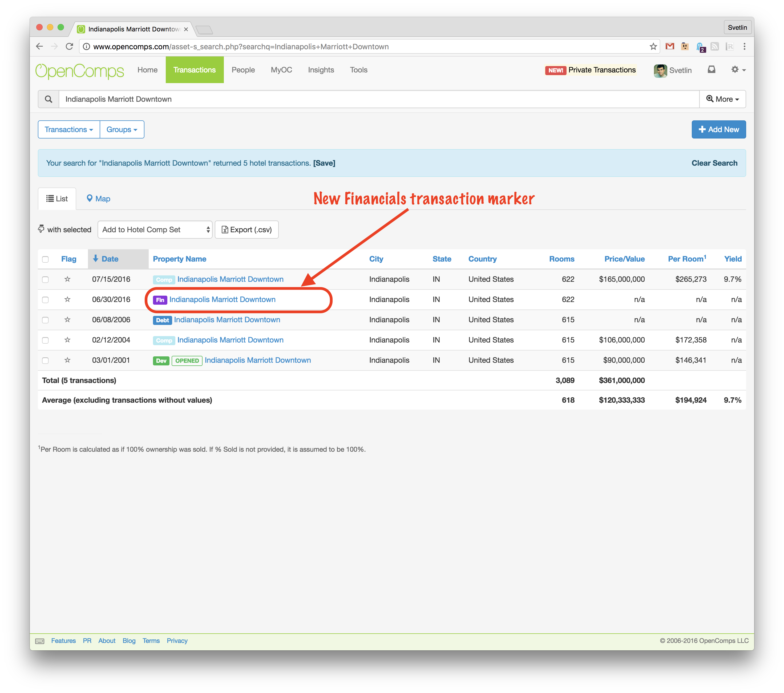784x693 pixels.
Task: Sort by Yield column header
Action: [x=733, y=259]
